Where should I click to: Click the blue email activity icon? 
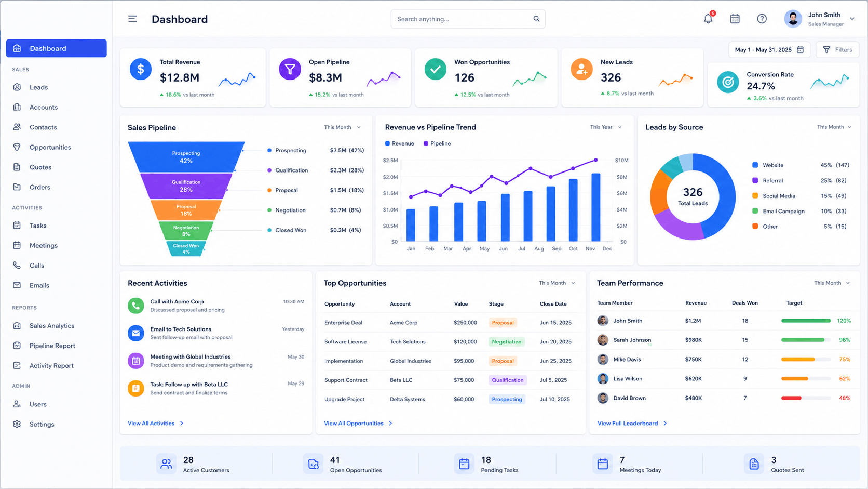136,333
